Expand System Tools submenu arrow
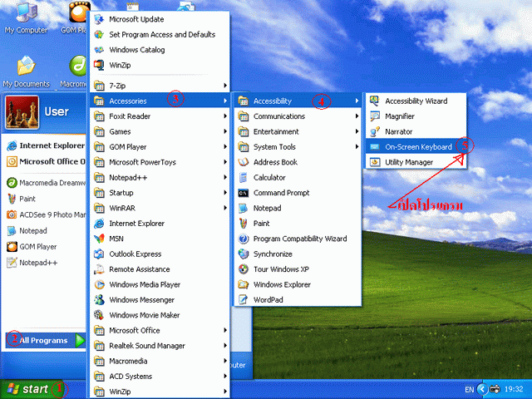The height and width of the screenshot is (399, 532). (357, 146)
